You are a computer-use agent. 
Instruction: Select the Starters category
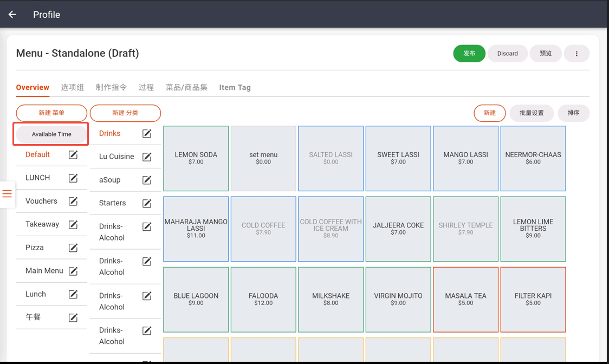(112, 203)
